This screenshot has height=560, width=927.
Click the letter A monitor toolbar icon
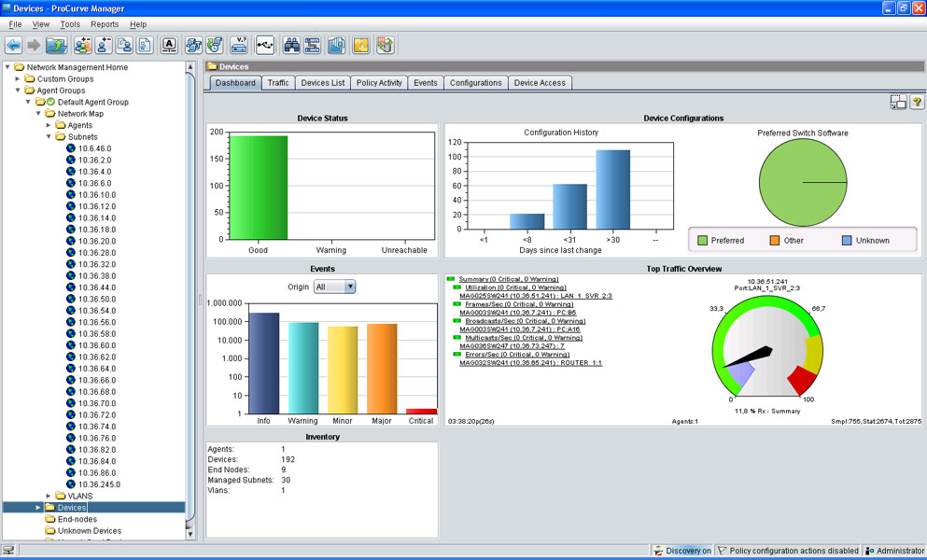pyautogui.click(x=169, y=45)
